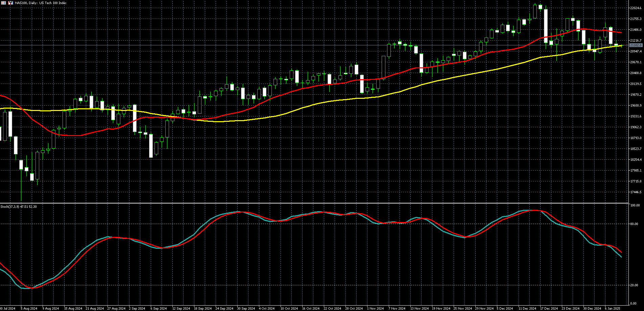Click the 2 Sep 2024 date label
This screenshot has width=644, height=311.
137,309
